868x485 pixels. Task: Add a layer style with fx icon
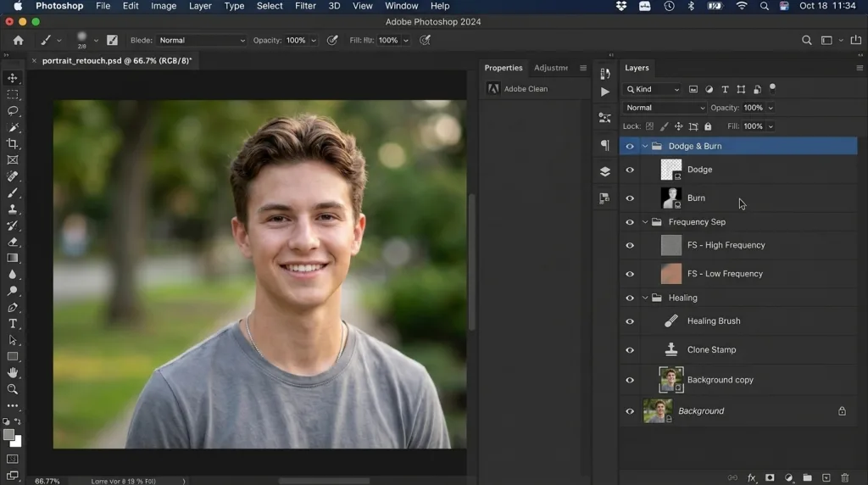751,478
